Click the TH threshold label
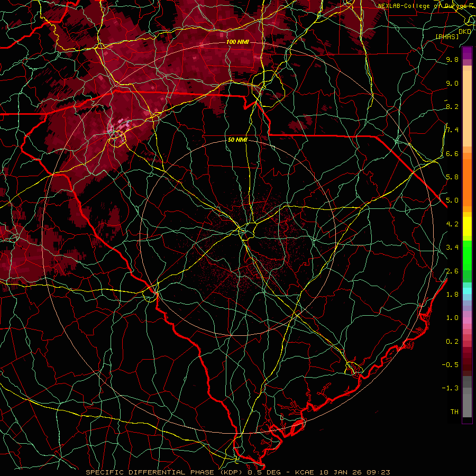Image resolution: width=476 pixels, height=476 pixels. point(454,412)
